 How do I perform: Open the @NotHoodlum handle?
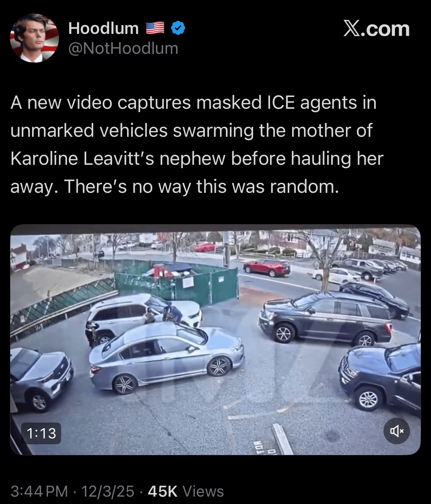[123, 48]
